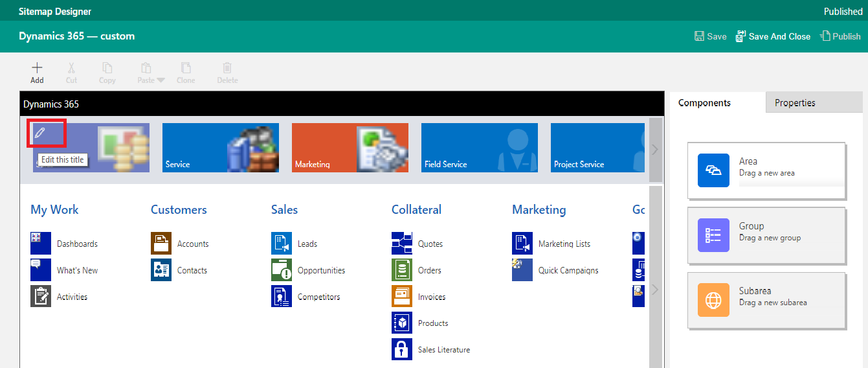This screenshot has width=868, height=368.
Task: Select the Invoices label
Action: point(432,297)
